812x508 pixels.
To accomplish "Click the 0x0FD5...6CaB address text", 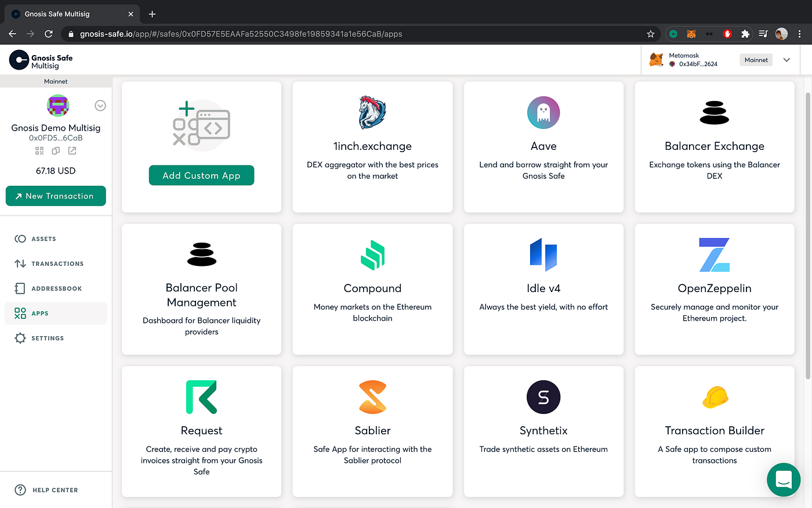I will 56,138.
